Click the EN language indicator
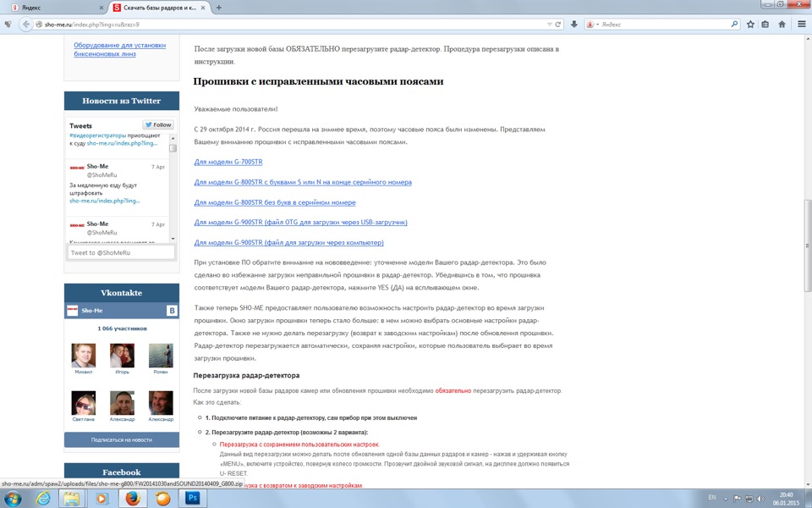Viewport: 812px width, 508px height. tap(712, 497)
